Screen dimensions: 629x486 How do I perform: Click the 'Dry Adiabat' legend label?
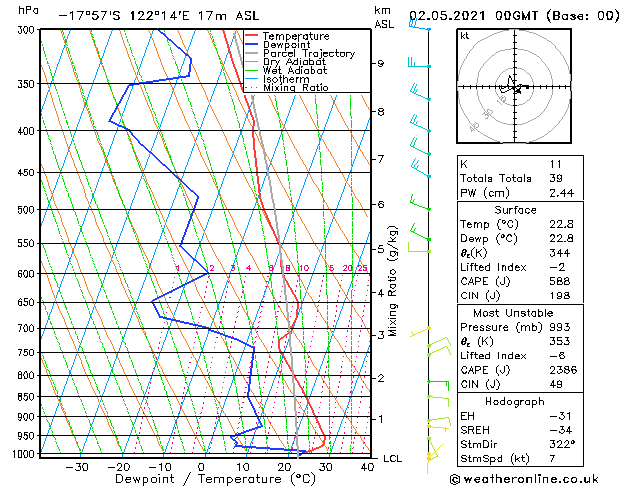pyautogui.click(x=294, y=62)
